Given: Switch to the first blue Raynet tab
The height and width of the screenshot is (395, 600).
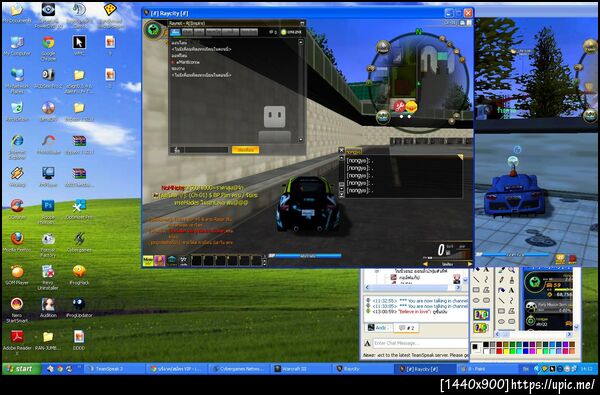Looking at the screenshot, I should tap(175, 32).
